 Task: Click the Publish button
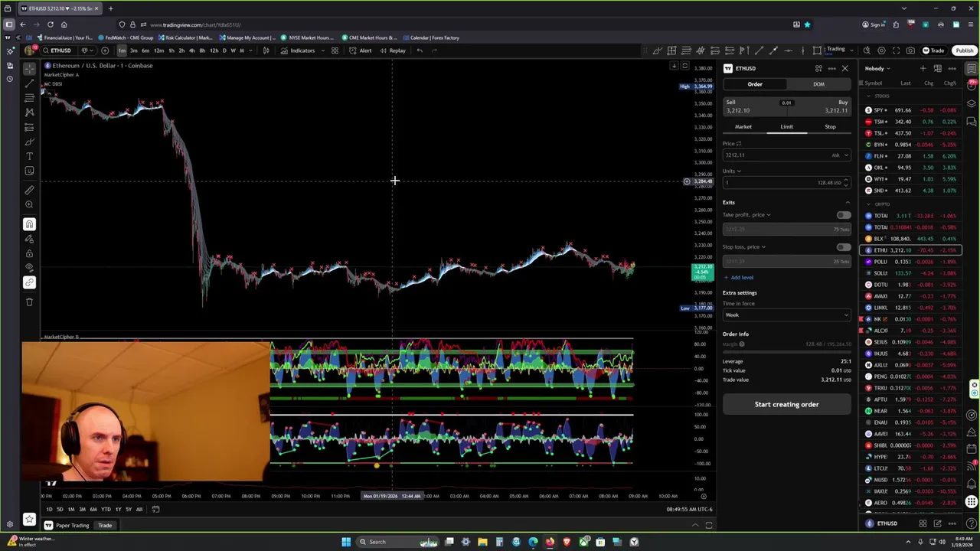tap(964, 51)
